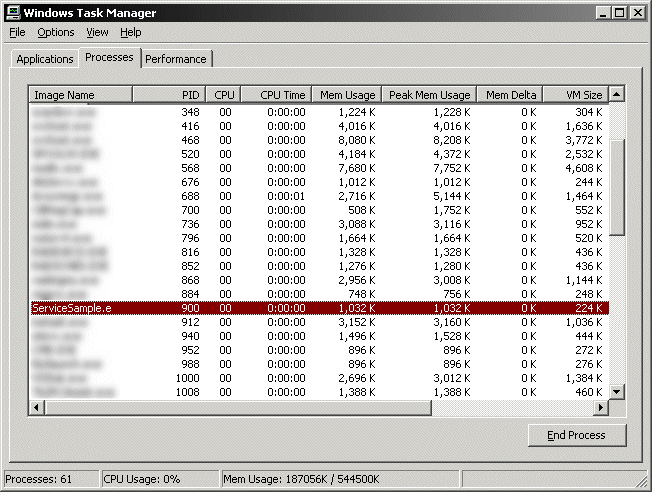Open the Help menu
652x492 pixels.
point(131,32)
